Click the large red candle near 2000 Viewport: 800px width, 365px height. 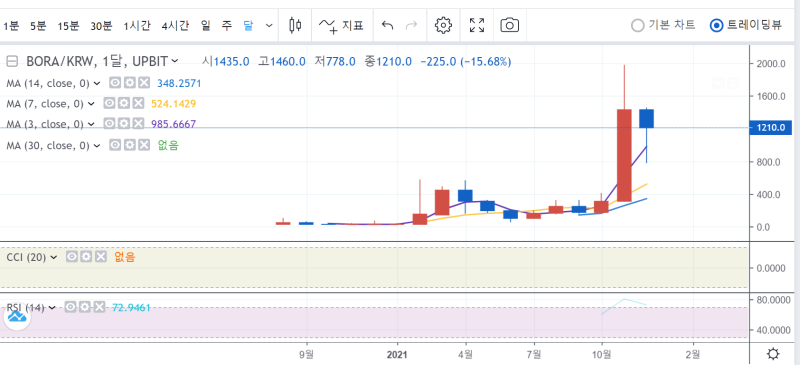pyautogui.click(x=624, y=155)
